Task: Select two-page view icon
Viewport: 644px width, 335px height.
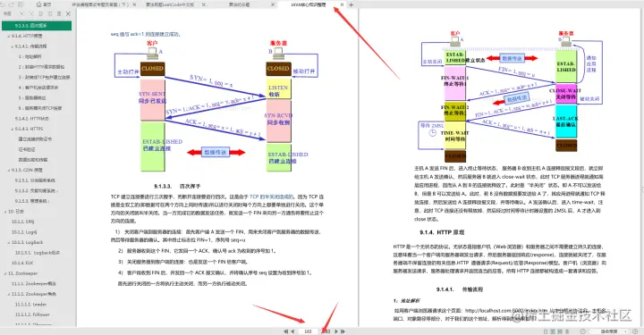Action: (554, 331)
